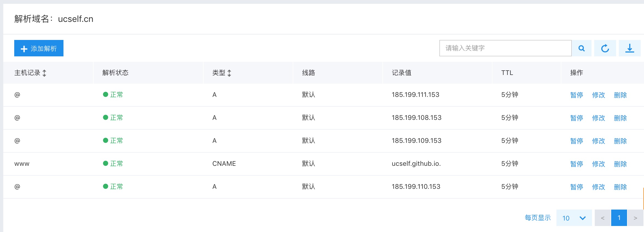This screenshot has height=232, width=644.
Task: Click the download export icon
Action: point(630,48)
